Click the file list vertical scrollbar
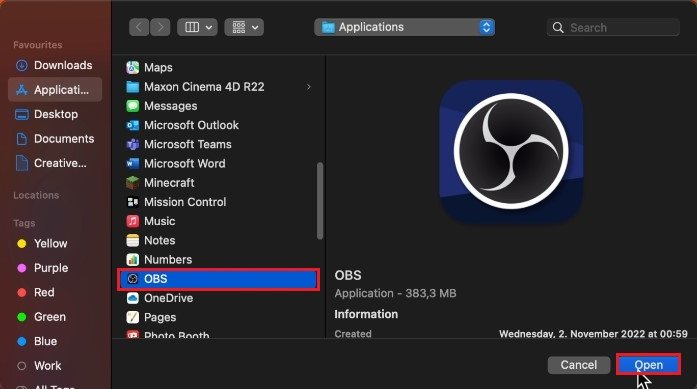The image size is (697, 389). click(320, 201)
